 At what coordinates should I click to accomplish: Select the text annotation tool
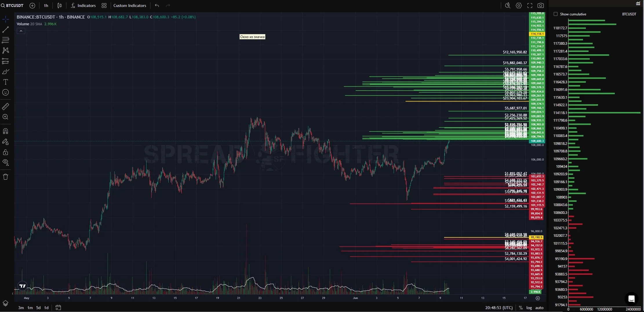[x=6, y=82]
